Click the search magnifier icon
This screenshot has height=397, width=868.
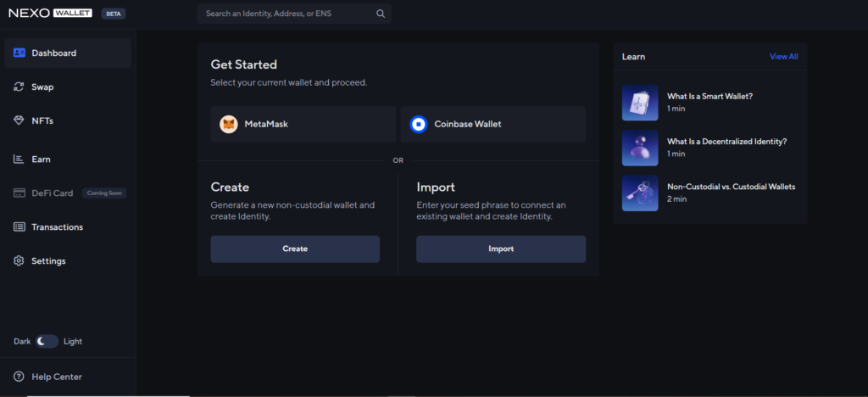(381, 14)
